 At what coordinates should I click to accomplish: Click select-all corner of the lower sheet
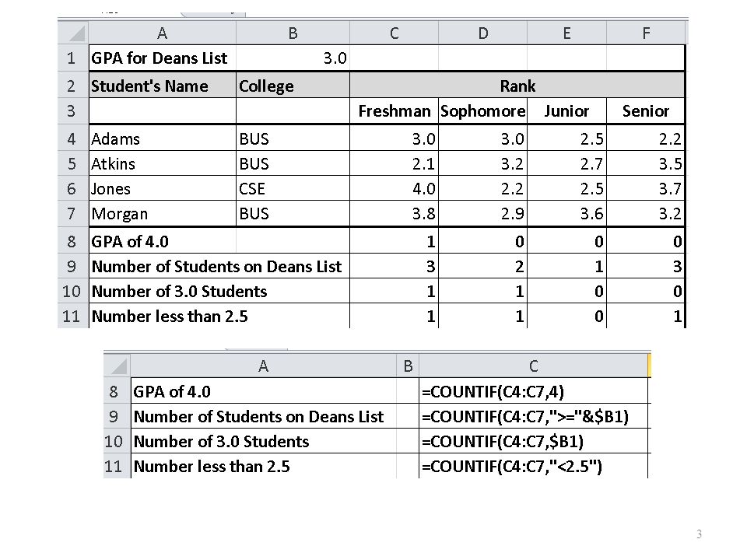click(x=117, y=366)
